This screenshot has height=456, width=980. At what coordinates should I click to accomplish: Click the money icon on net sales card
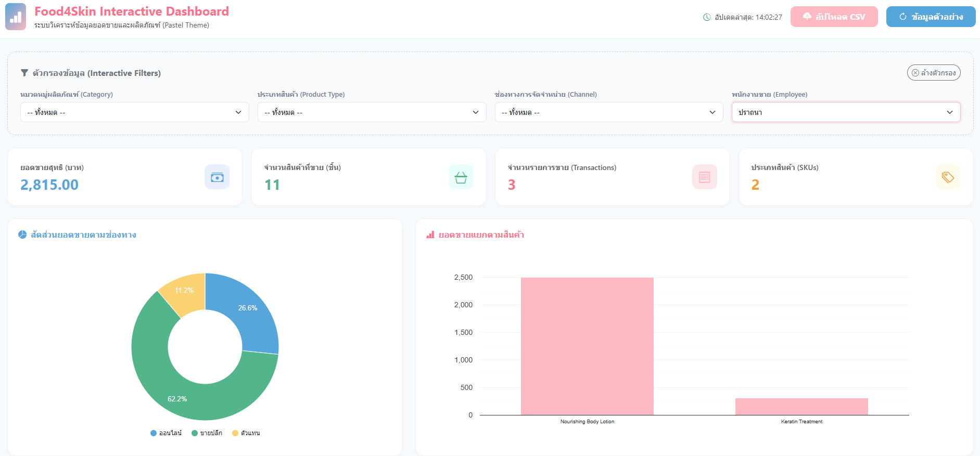(217, 177)
